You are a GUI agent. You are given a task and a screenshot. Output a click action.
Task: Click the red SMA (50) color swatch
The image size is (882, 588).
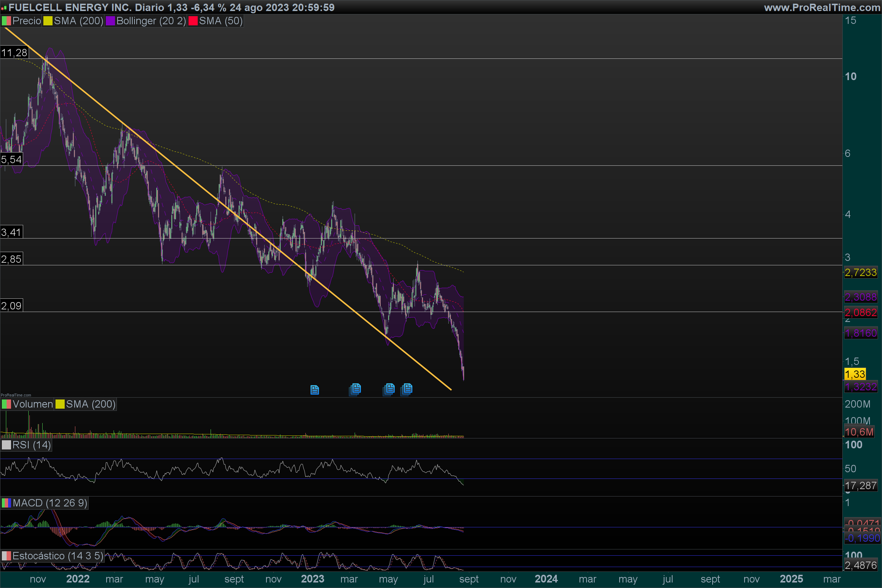tap(193, 21)
